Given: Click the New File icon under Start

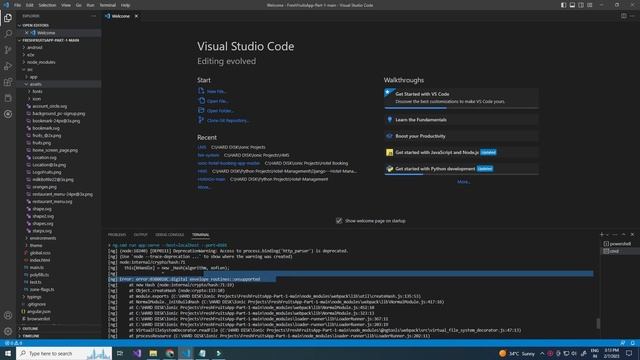Looking at the screenshot, I should pos(201,91).
